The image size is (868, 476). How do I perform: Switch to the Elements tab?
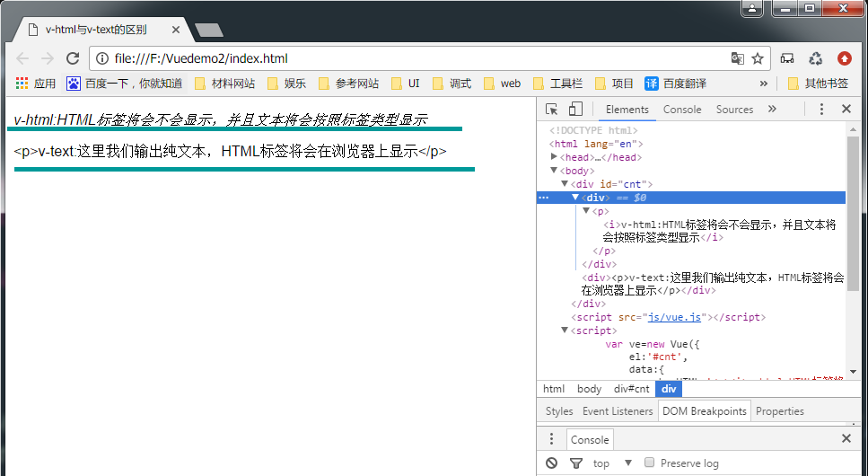(x=627, y=110)
